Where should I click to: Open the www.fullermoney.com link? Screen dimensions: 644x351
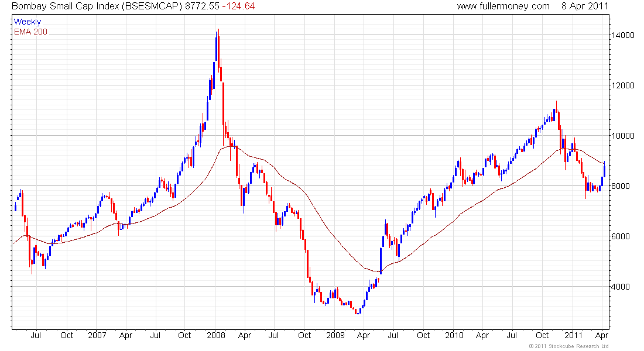coord(503,6)
